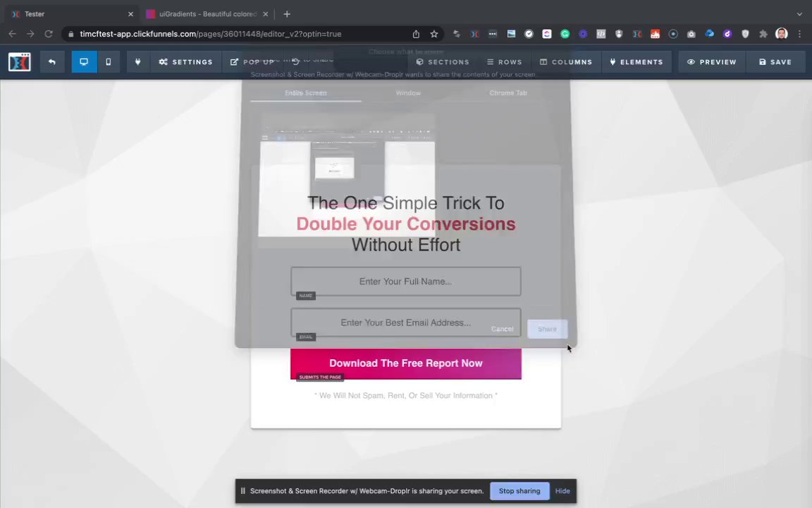Image resolution: width=812 pixels, height=508 pixels.
Task: Open the SETTINGS menu
Action: coord(185,61)
